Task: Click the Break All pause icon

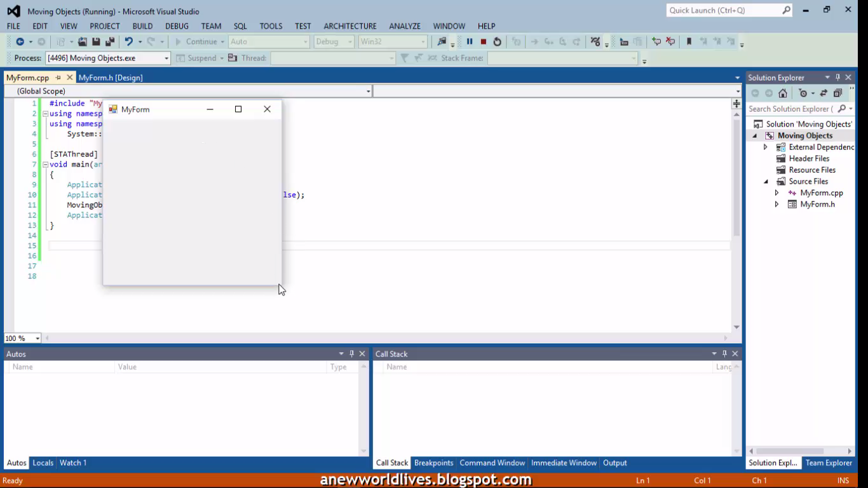Action: point(470,42)
